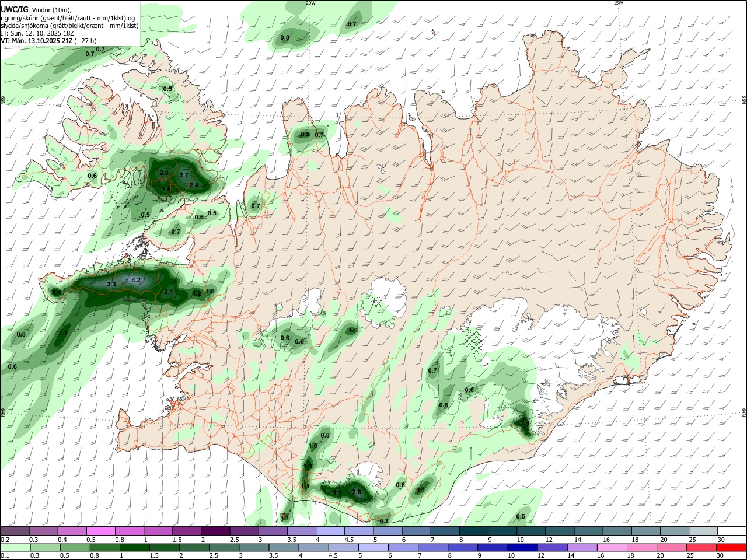Click the 0.1 label in the rain legend
The width and height of the screenshot is (747, 560).
(x=5, y=556)
